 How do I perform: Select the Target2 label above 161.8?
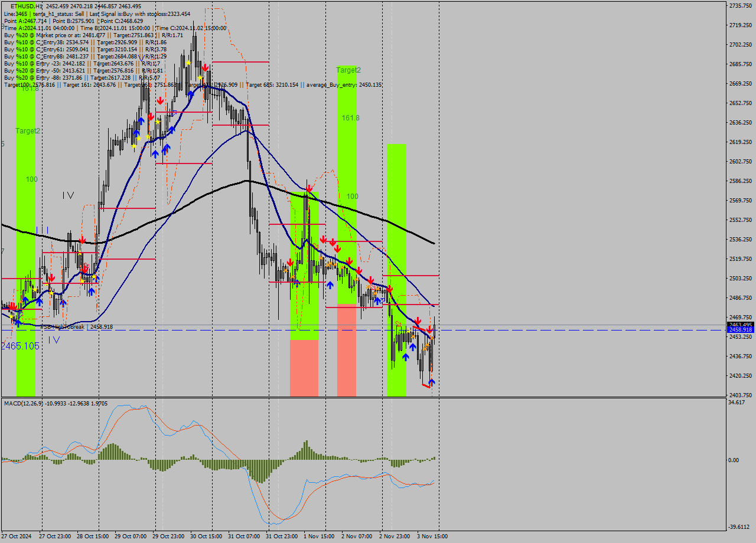tap(348, 70)
